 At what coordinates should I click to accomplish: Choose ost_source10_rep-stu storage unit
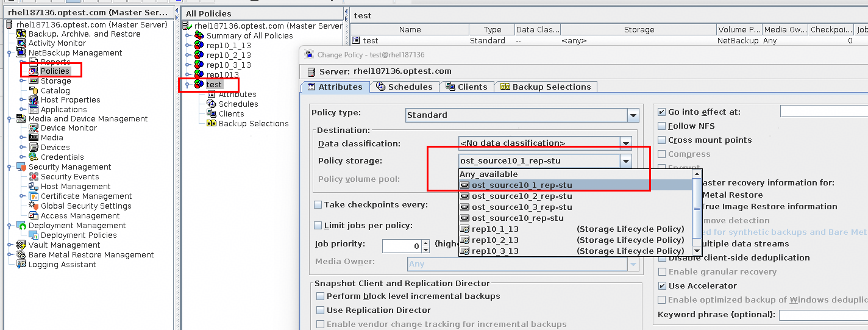[x=575, y=218]
